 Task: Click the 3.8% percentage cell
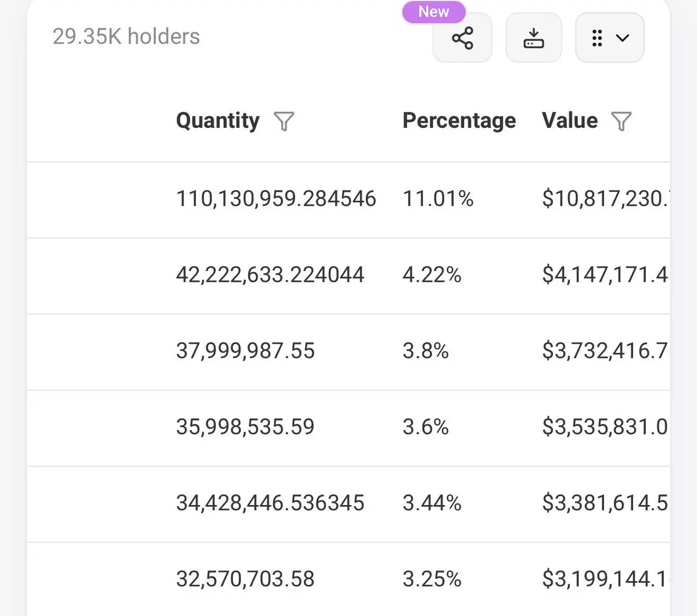pyautogui.click(x=425, y=351)
